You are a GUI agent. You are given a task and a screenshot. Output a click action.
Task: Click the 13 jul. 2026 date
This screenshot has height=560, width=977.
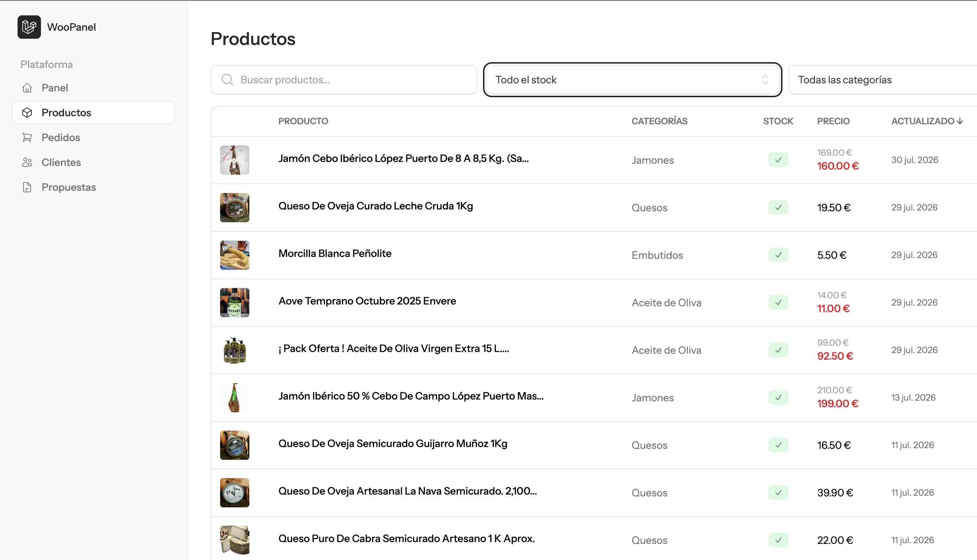pyautogui.click(x=913, y=398)
